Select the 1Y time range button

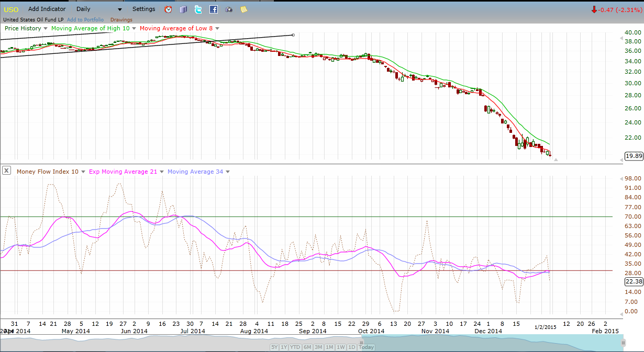point(284,347)
